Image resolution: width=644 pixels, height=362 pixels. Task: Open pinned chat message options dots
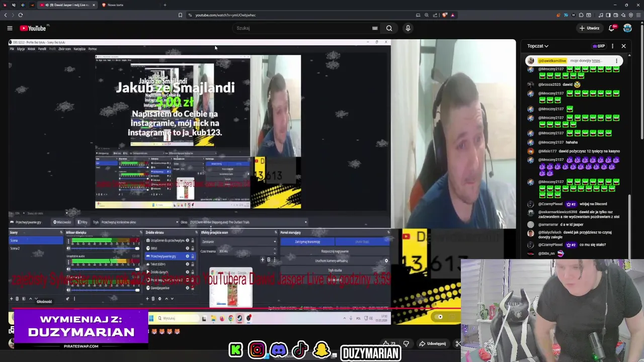pyautogui.click(x=616, y=61)
